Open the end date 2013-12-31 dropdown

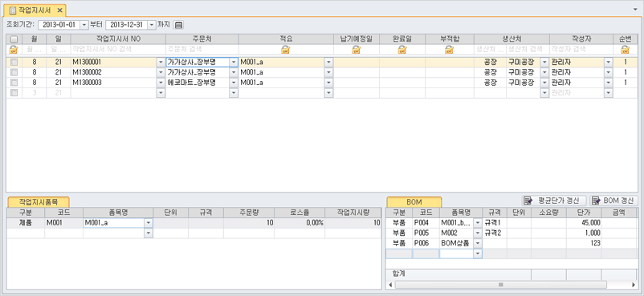click(x=152, y=25)
